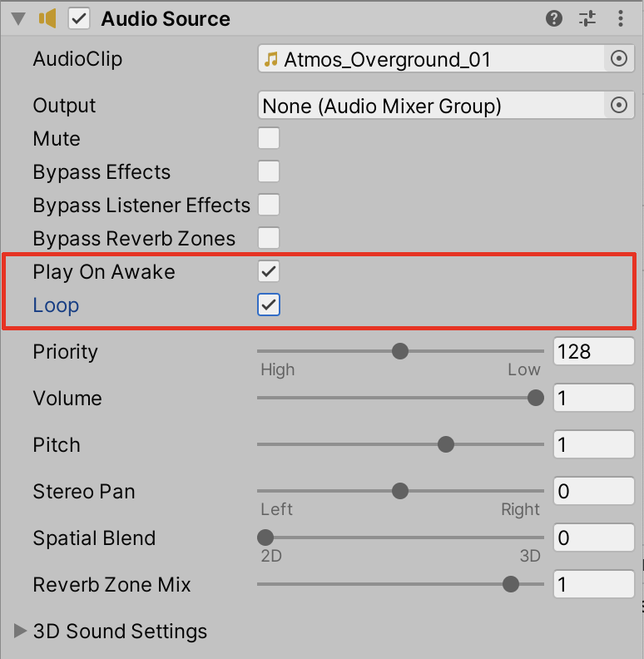Screen dimensions: 644x659
Task: Toggle the Bypass Effects checkbox
Action: coord(269,171)
